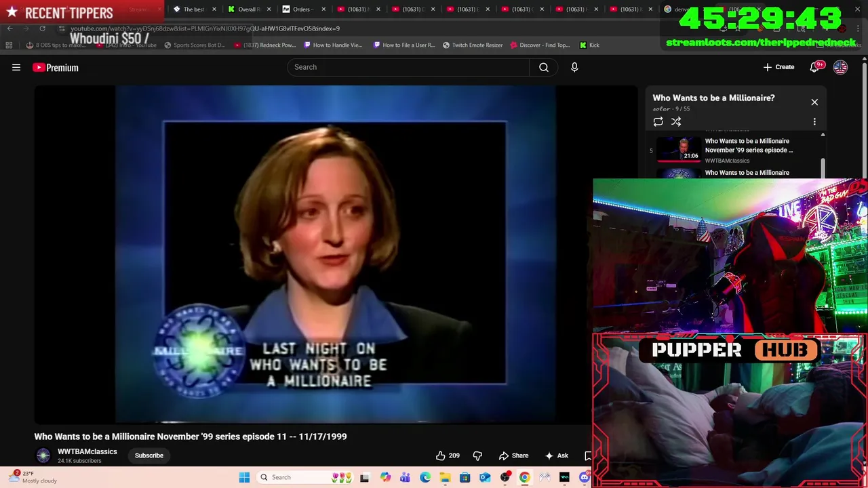Image resolution: width=868 pixels, height=488 pixels.
Task: Launch Copilot from the taskbar
Action: (385, 477)
